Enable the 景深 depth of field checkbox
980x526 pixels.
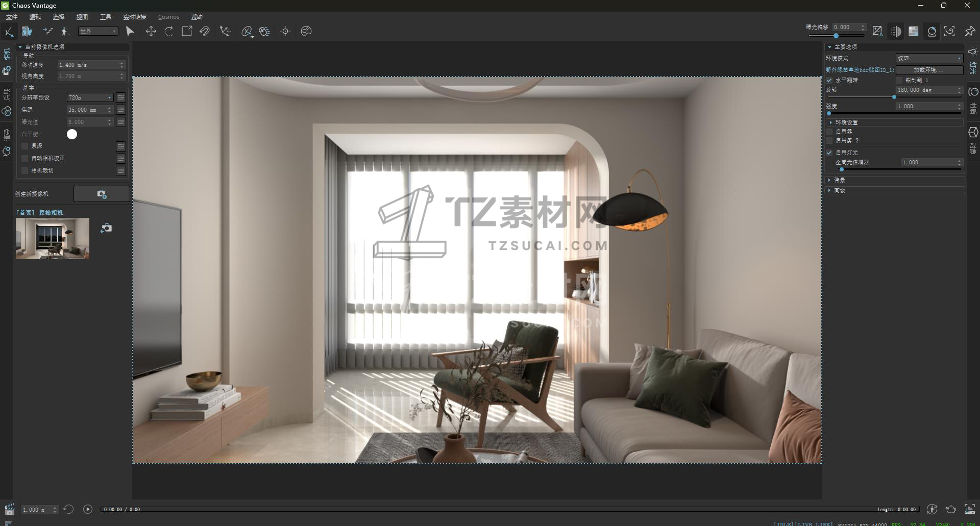tap(25, 146)
